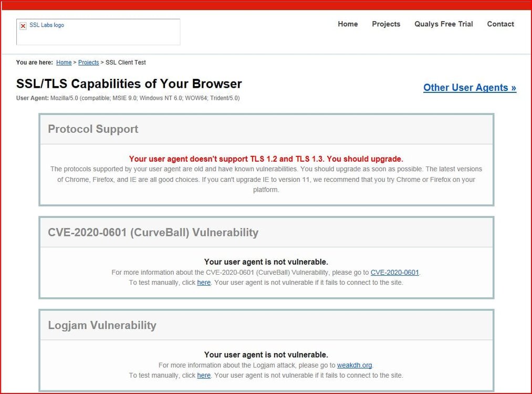The image size is (532, 394).
Task: Click 'not vulnerable' text in CurveBall section
Action: click(266, 262)
